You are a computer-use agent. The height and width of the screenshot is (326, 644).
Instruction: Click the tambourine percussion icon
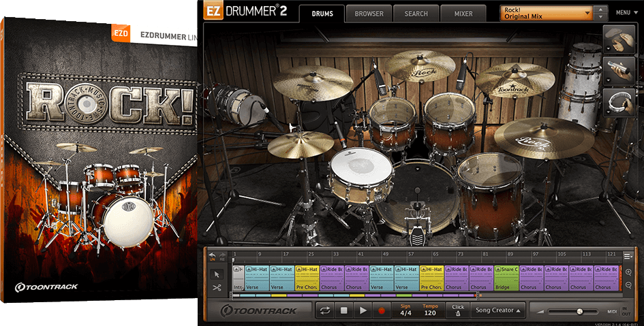coord(617,101)
